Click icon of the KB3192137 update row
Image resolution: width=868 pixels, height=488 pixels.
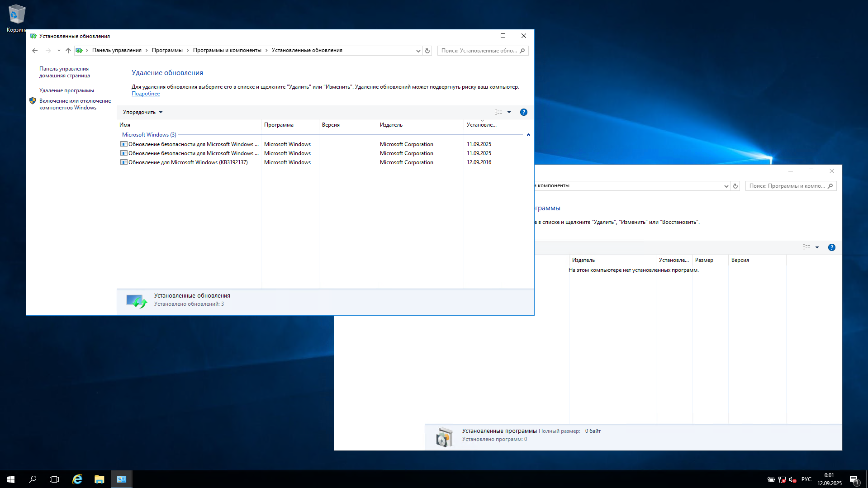coord(123,162)
